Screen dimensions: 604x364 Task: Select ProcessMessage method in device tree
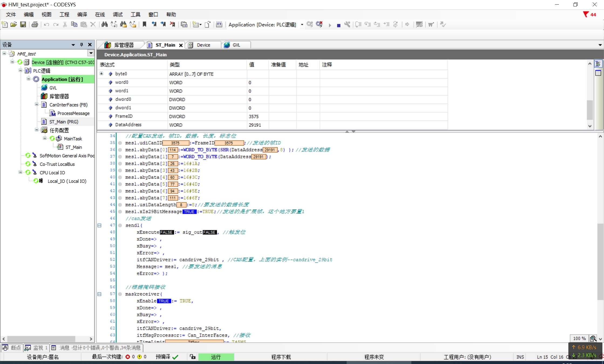click(x=73, y=113)
